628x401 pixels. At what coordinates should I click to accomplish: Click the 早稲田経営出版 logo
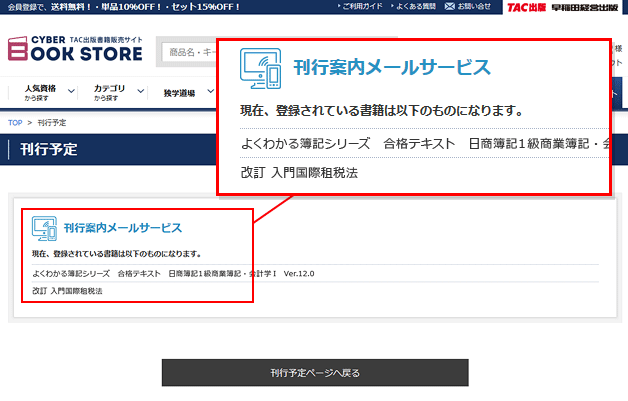(585, 7)
